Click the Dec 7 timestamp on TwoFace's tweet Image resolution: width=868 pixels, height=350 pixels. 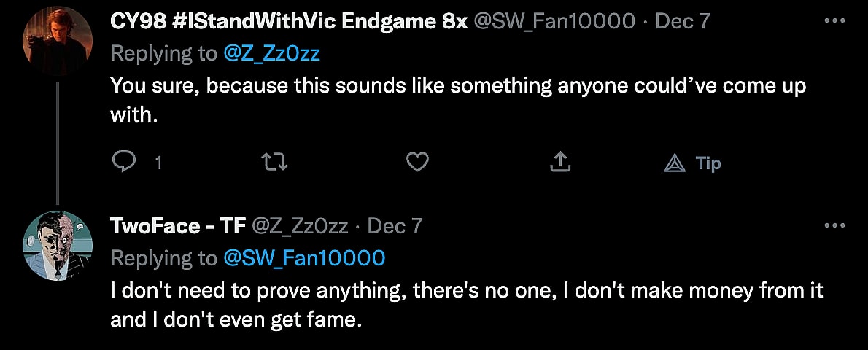pyautogui.click(x=395, y=226)
